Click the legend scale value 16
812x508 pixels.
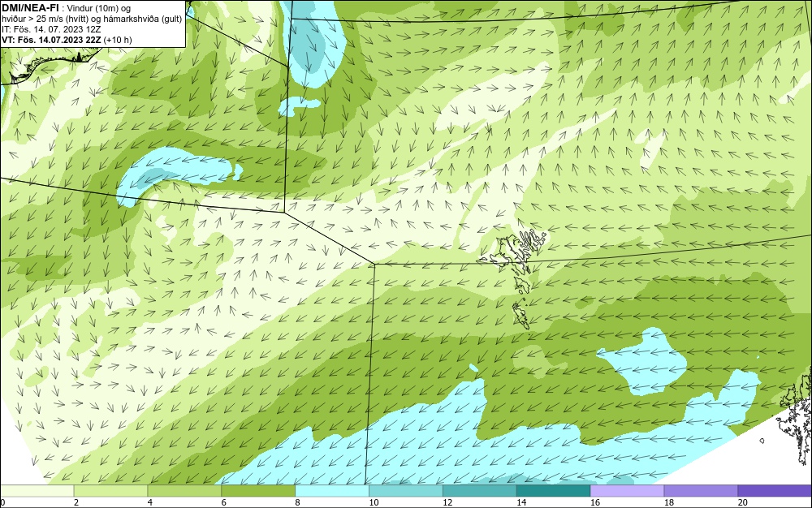click(595, 502)
